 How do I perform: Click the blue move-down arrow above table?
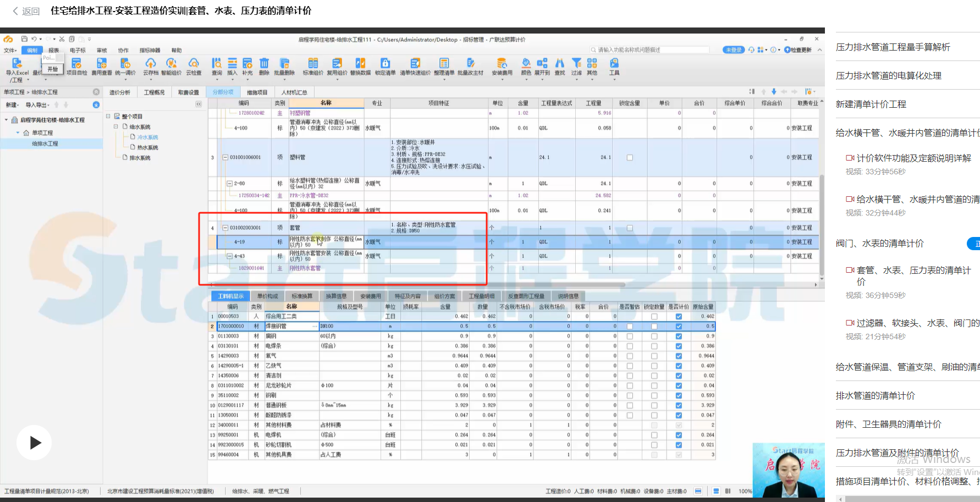coord(774,92)
